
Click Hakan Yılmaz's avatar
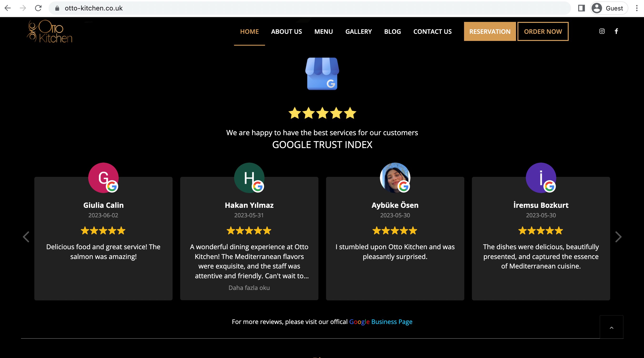[249, 178]
